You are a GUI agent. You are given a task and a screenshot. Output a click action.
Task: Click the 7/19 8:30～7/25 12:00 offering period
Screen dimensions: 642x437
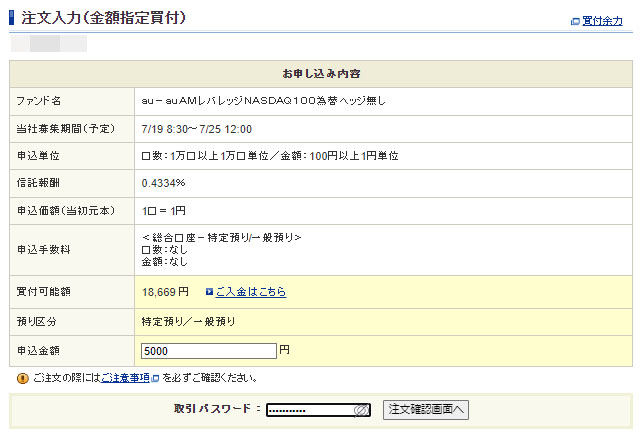[197, 129]
